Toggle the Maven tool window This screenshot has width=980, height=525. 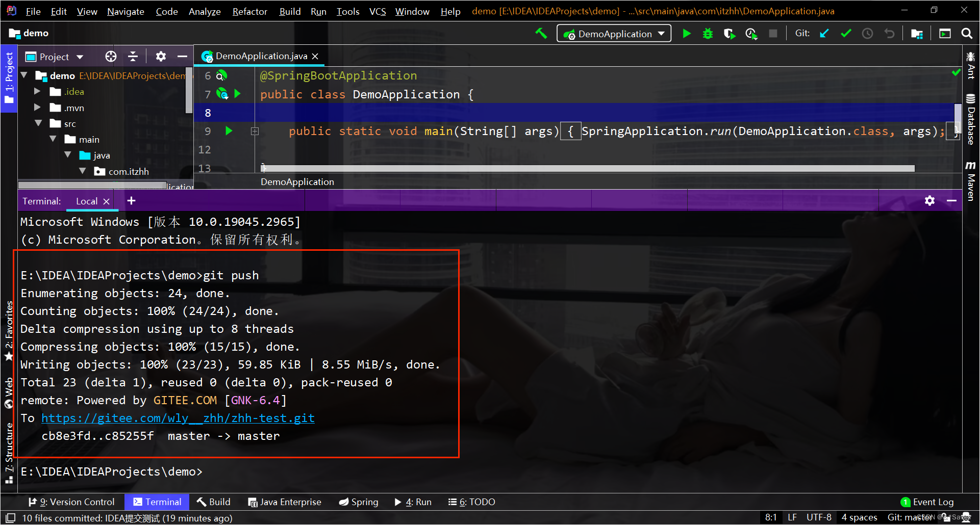(x=971, y=181)
